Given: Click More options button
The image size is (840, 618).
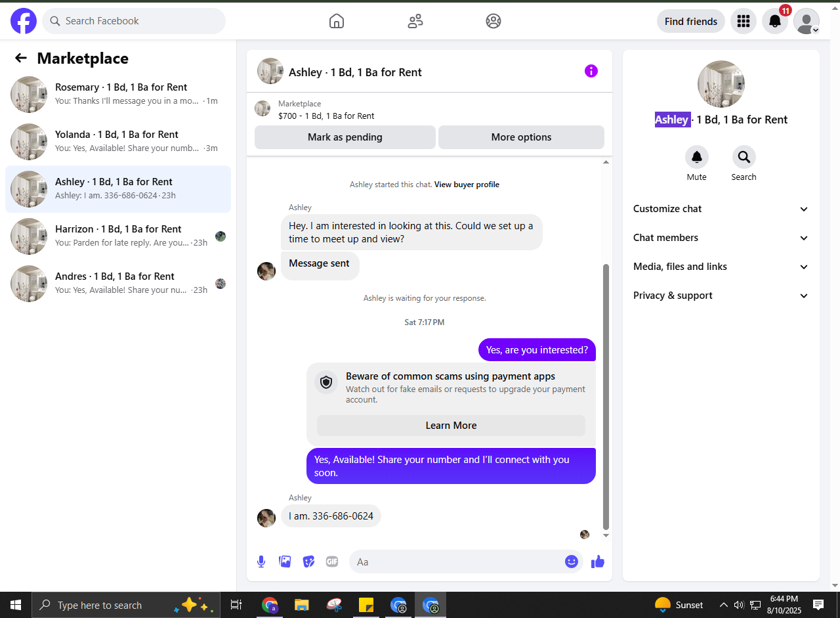Looking at the screenshot, I should tap(521, 137).
